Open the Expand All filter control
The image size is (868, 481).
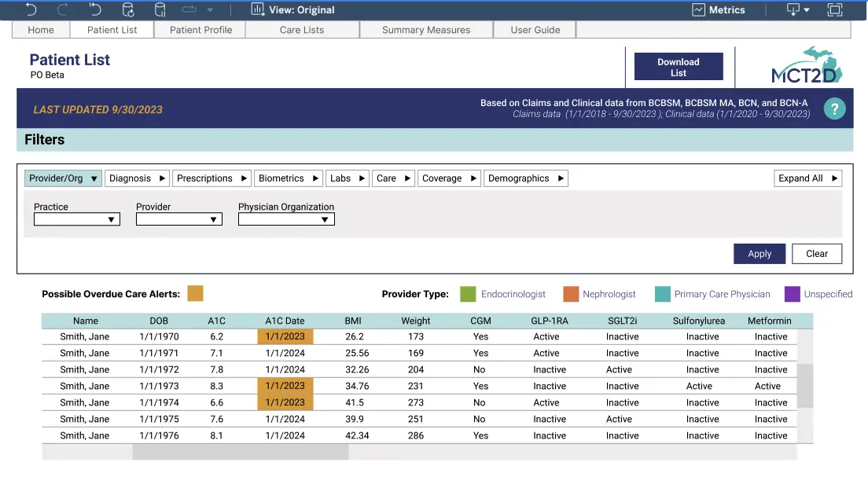[x=807, y=178]
